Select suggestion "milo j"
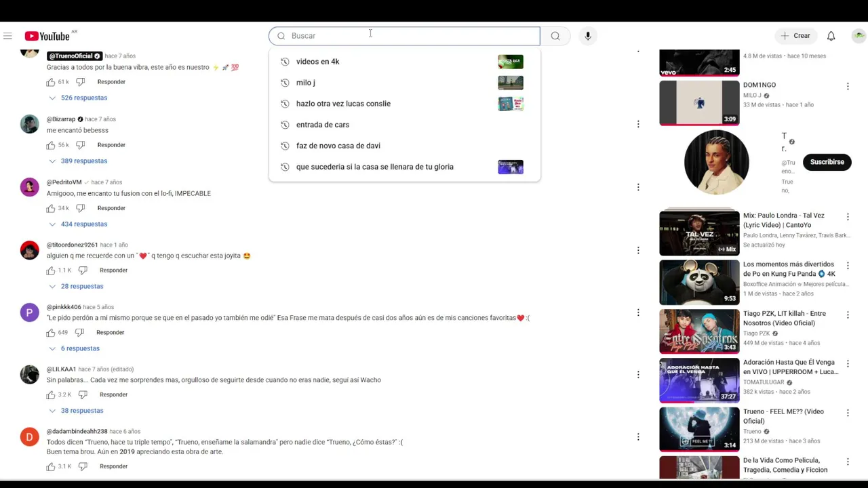 pos(404,83)
